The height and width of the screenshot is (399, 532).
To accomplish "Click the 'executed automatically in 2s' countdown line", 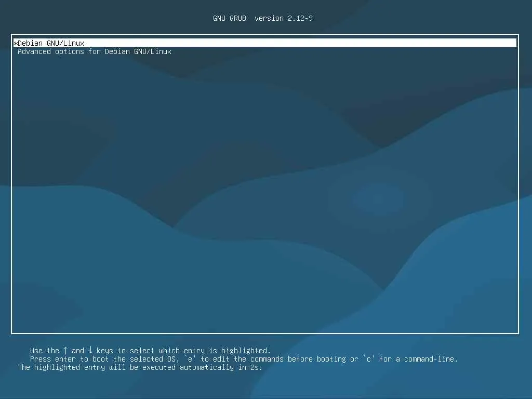I will (140, 367).
